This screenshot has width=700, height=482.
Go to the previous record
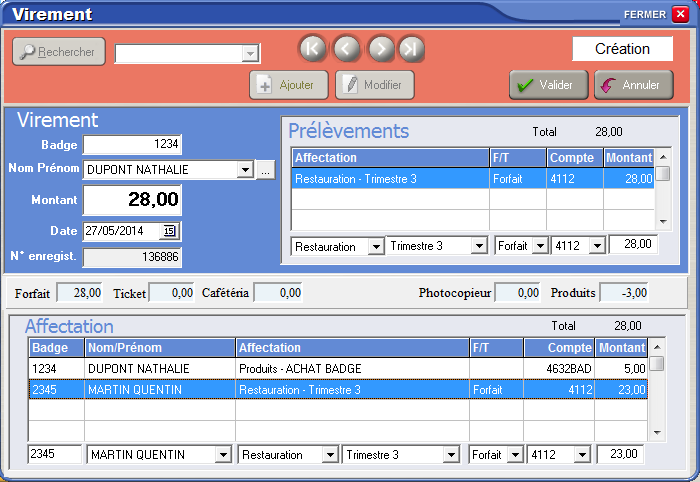point(346,48)
